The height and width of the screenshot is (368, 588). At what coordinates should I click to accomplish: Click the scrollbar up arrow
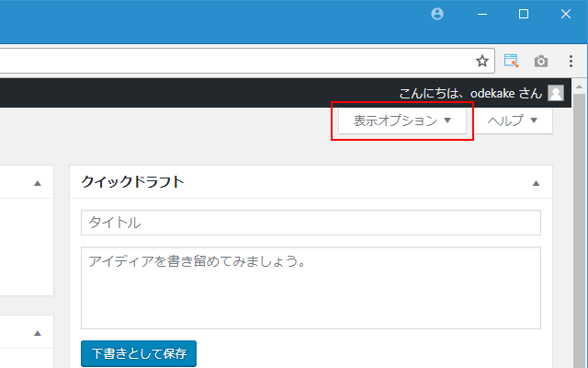[x=580, y=87]
